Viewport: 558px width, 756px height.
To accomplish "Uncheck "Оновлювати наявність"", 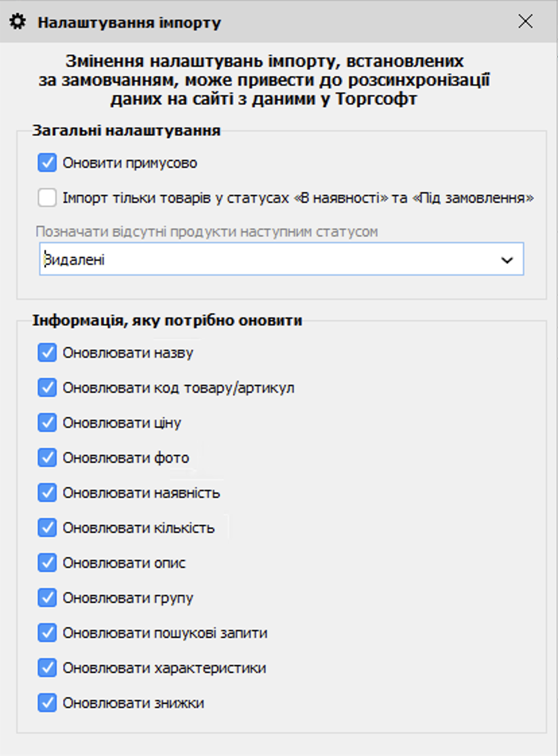I will pos(46,493).
